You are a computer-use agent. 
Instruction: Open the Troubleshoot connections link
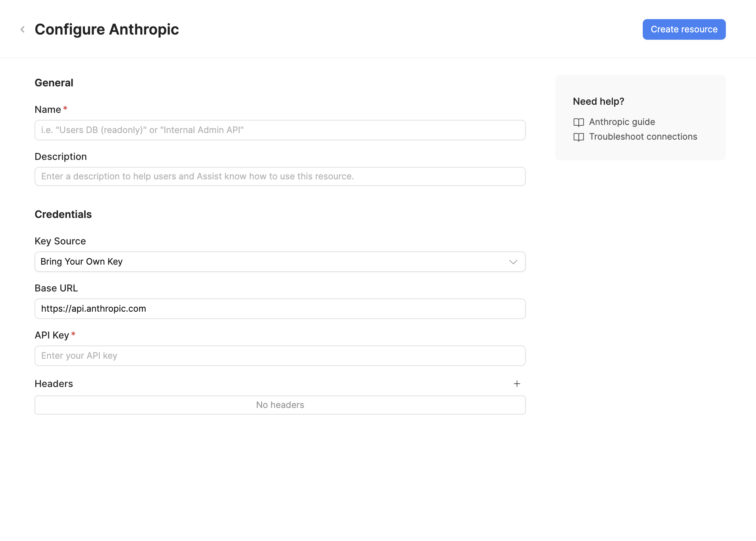pos(643,136)
